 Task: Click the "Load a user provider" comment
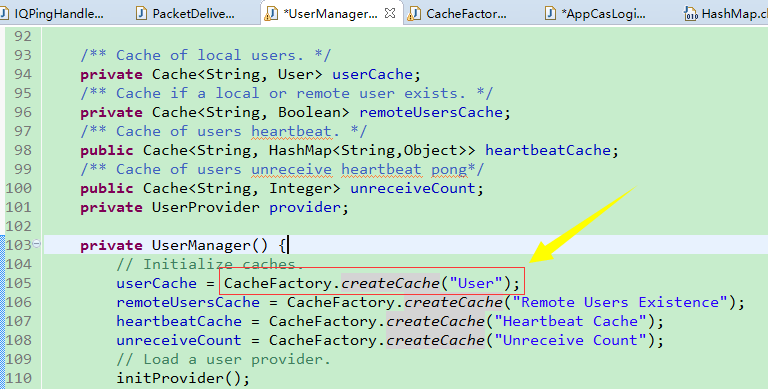[223, 359]
